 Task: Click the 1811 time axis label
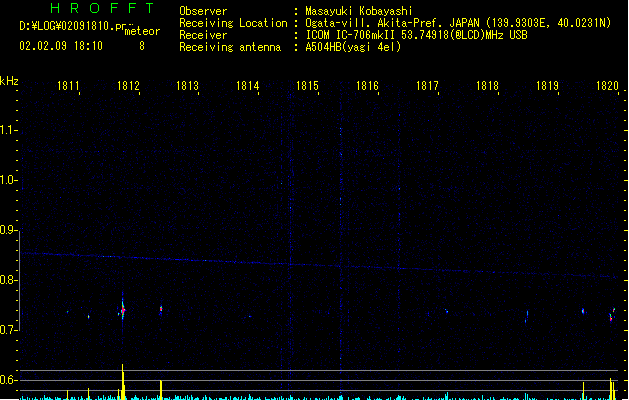[x=68, y=85]
